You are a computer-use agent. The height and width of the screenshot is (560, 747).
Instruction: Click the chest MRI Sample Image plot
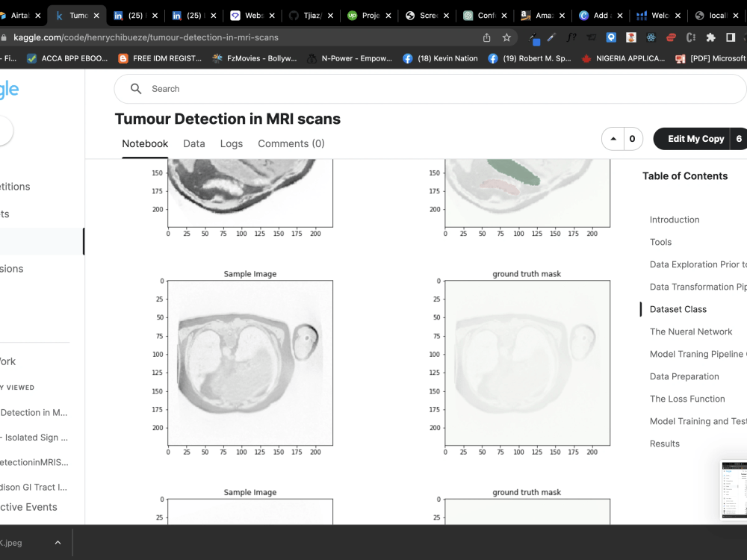[250, 363]
